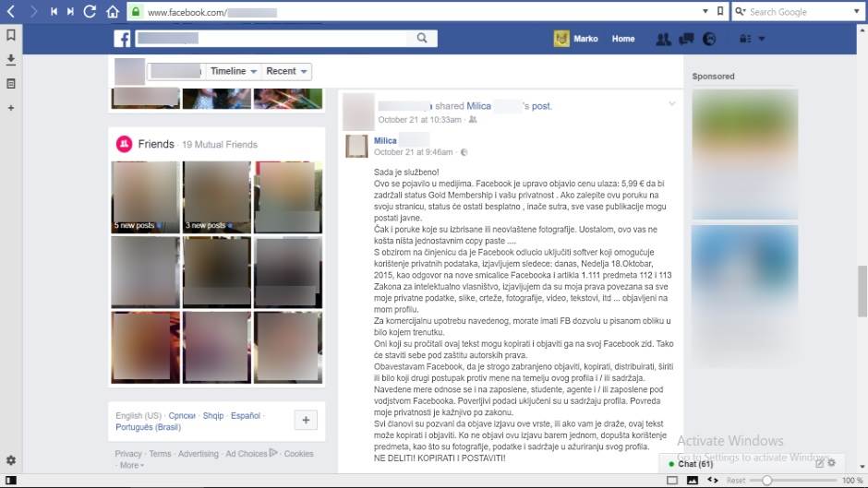Image resolution: width=868 pixels, height=488 pixels.
Task: Expand the Recent dropdown
Action: 286,71
